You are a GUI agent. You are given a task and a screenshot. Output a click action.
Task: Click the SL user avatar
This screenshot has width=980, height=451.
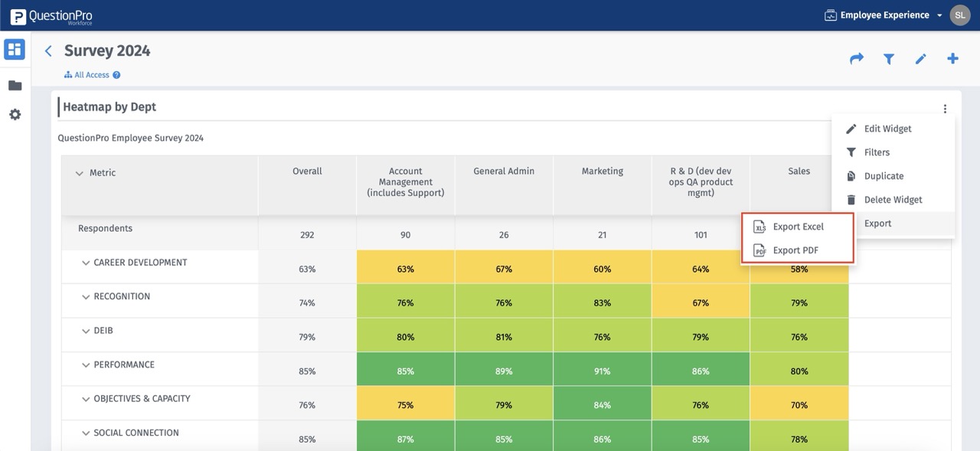coord(960,15)
